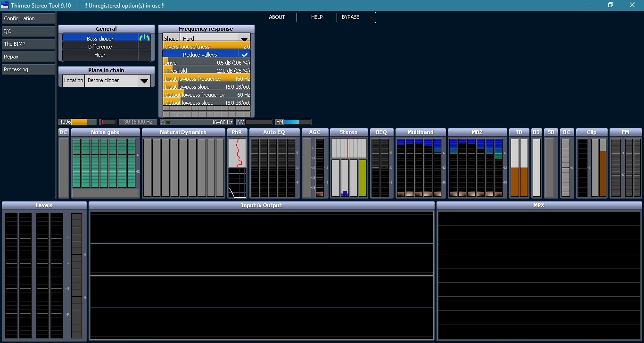Open the TB meter panel

pos(519,163)
